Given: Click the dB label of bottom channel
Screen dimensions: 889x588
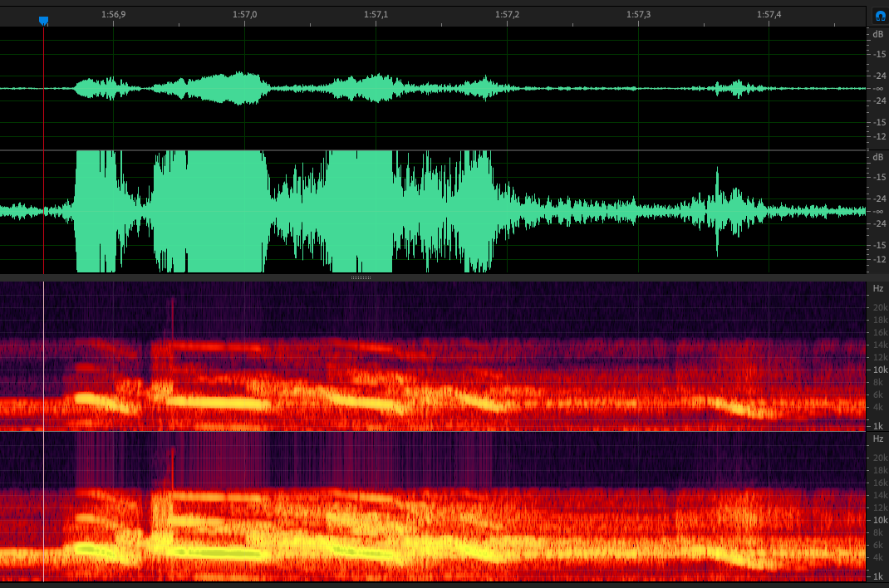Looking at the screenshot, I should 878,158.
